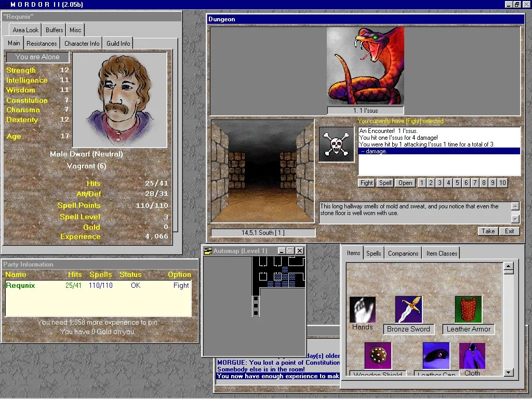Image resolution: width=532 pixels, height=399 pixels.
Task: Switch to the Resistances tab
Action: point(42,44)
